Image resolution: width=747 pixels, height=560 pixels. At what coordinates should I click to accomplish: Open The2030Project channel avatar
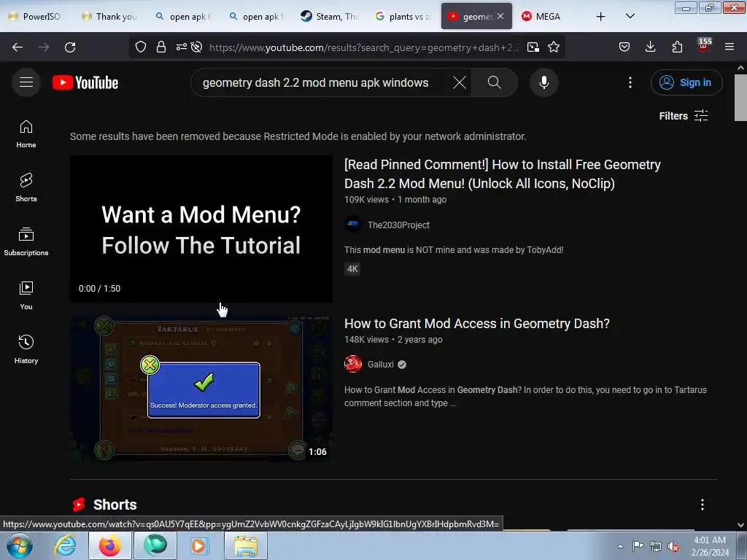(x=353, y=224)
